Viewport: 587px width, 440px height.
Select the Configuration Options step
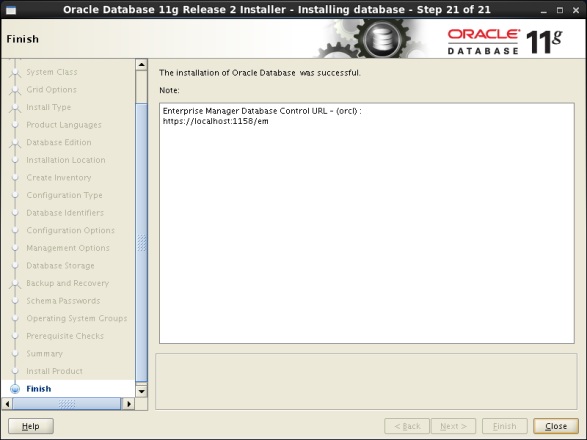[x=70, y=230]
